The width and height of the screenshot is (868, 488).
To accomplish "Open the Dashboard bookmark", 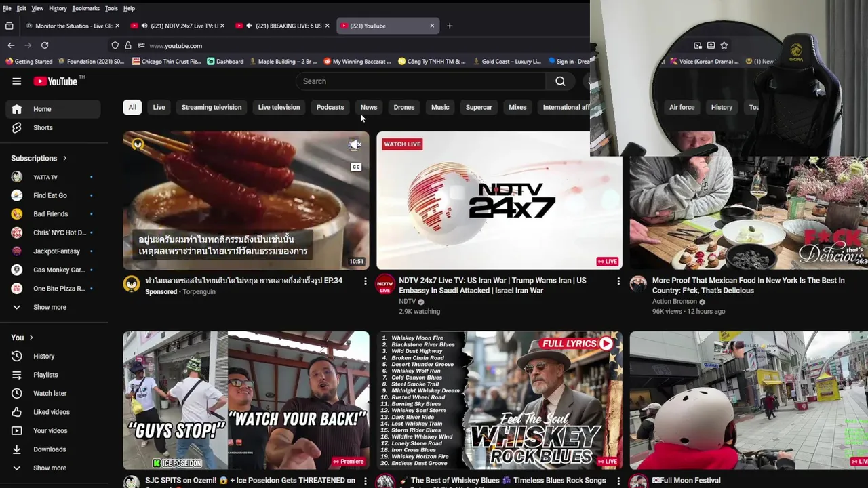I will coord(225,62).
